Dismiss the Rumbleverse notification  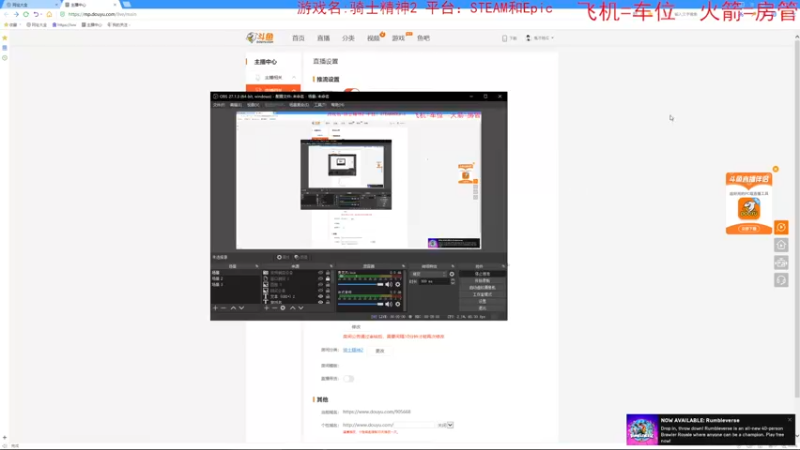tap(790, 420)
